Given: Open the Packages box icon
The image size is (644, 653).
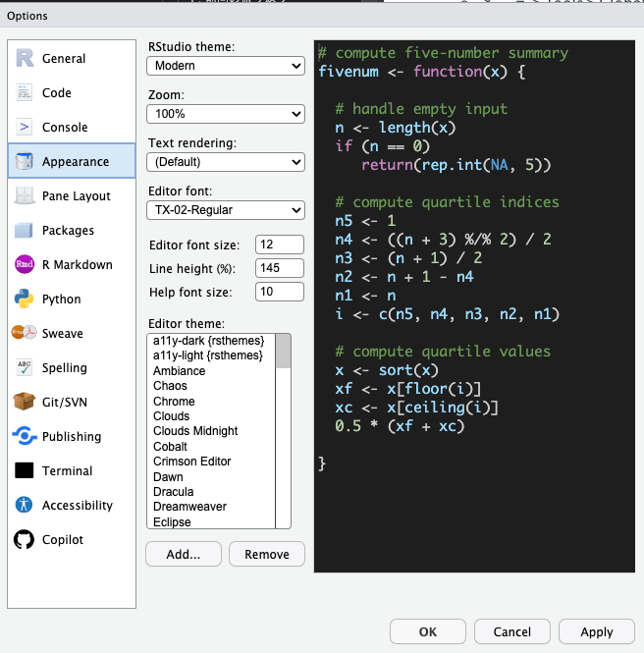Looking at the screenshot, I should click(x=25, y=231).
